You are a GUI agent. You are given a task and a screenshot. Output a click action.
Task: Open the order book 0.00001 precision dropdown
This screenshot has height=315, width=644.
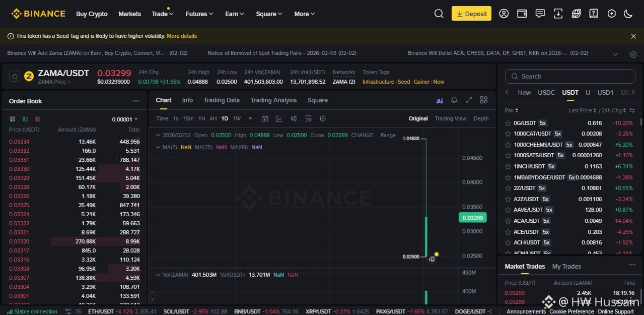coord(125,119)
